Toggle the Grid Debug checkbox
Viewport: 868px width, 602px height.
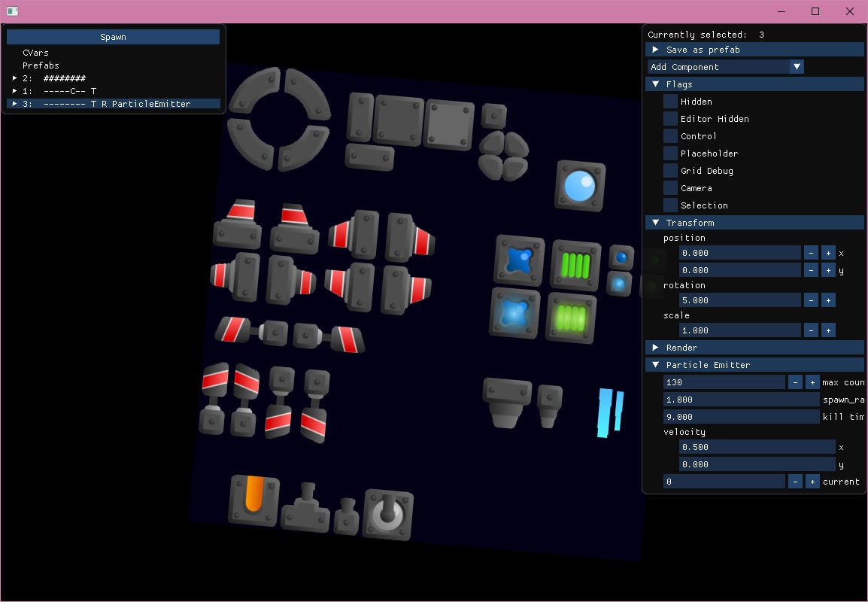click(x=670, y=171)
